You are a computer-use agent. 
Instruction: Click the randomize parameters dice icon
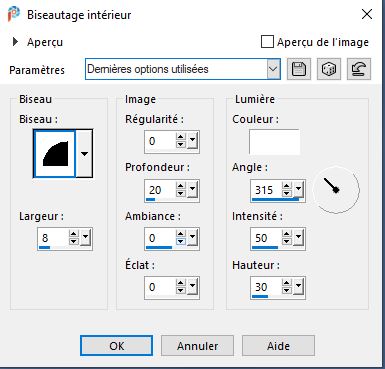[329, 69]
